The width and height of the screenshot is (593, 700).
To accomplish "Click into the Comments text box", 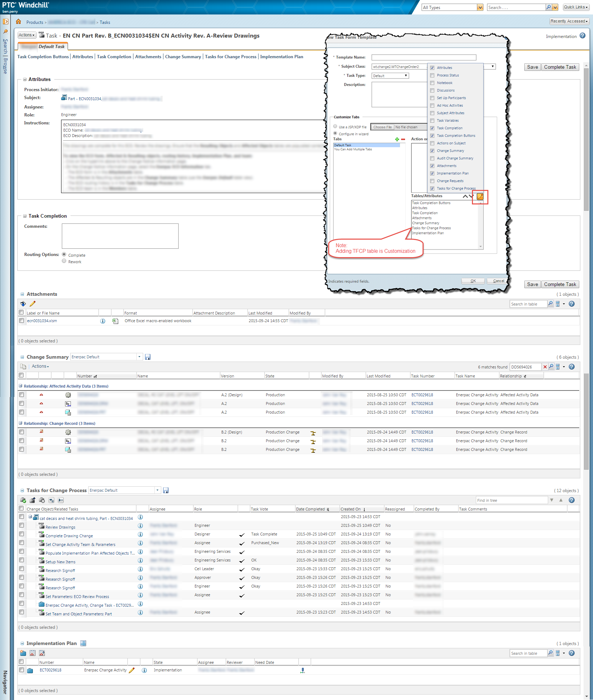I will pos(120,236).
